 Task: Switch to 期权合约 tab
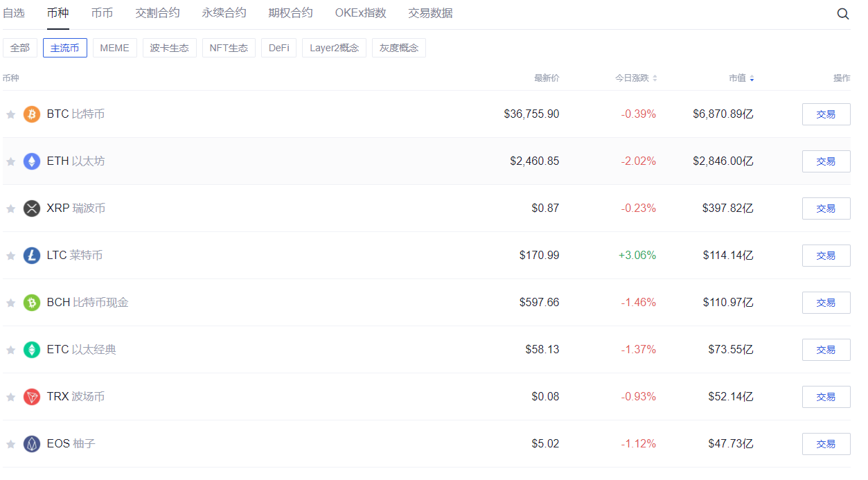(x=291, y=13)
